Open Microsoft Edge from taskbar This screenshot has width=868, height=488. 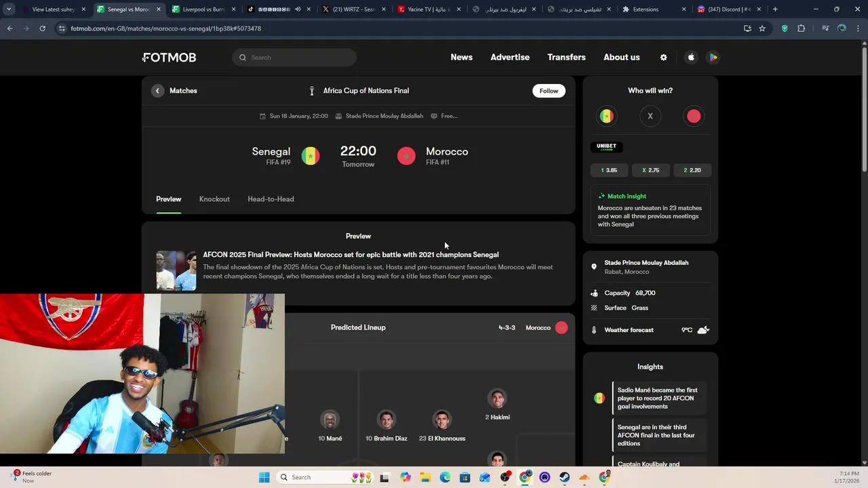[x=445, y=477]
